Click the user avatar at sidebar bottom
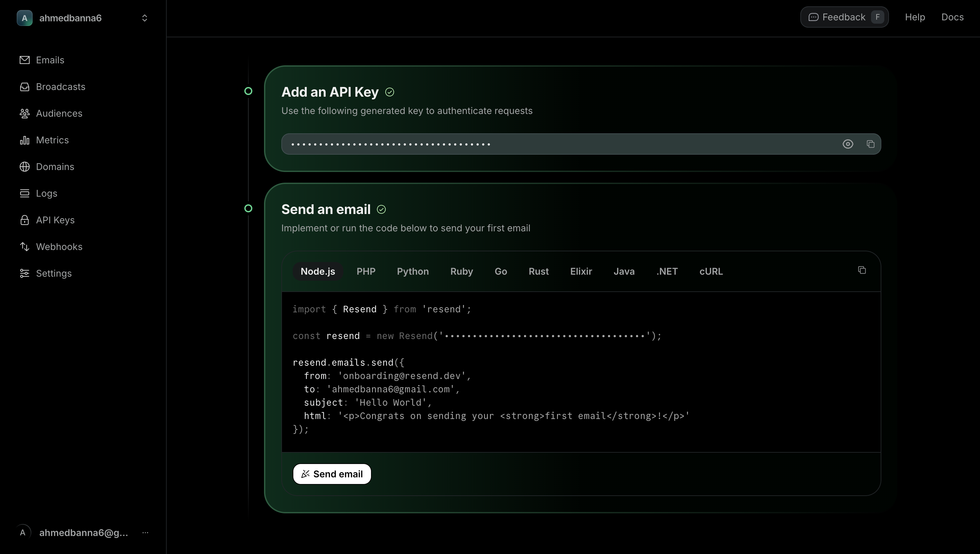980x554 pixels. coord(23,532)
